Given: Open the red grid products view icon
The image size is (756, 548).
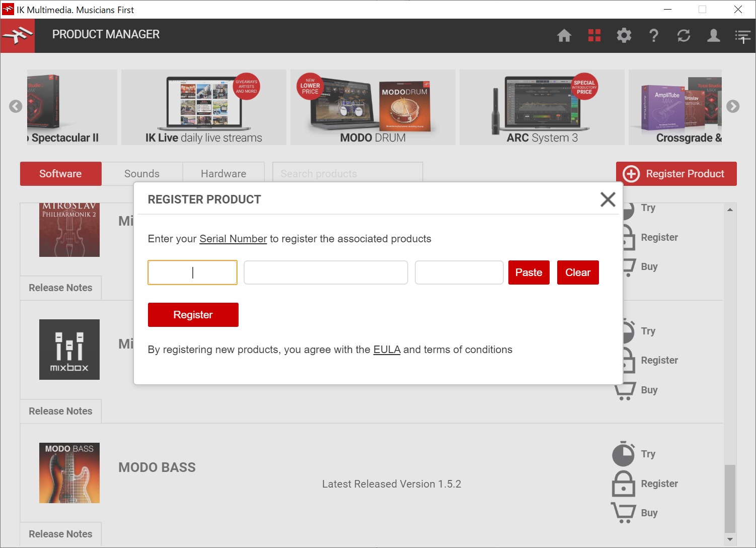Looking at the screenshot, I should pyautogui.click(x=594, y=35).
